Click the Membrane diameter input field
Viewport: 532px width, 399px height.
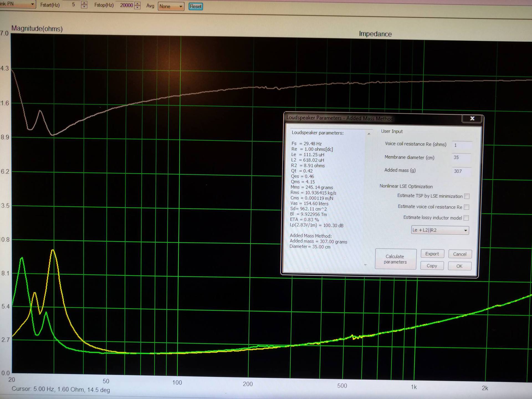click(461, 157)
